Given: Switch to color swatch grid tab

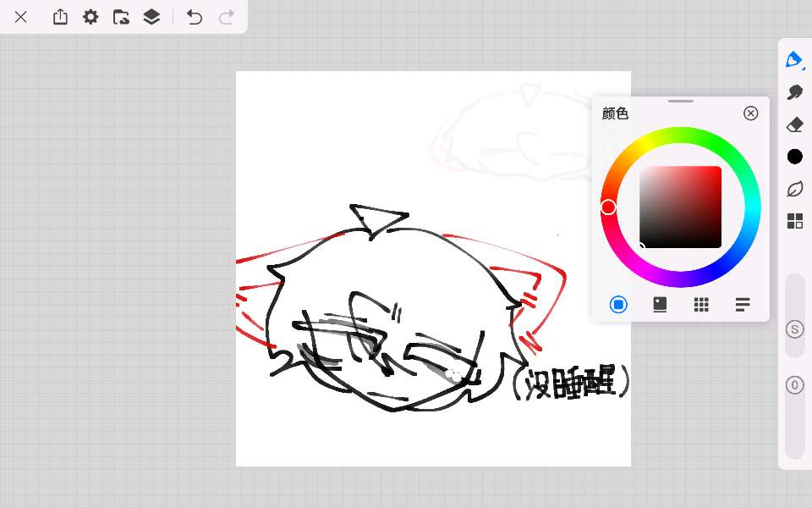Looking at the screenshot, I should click(701, 305).
